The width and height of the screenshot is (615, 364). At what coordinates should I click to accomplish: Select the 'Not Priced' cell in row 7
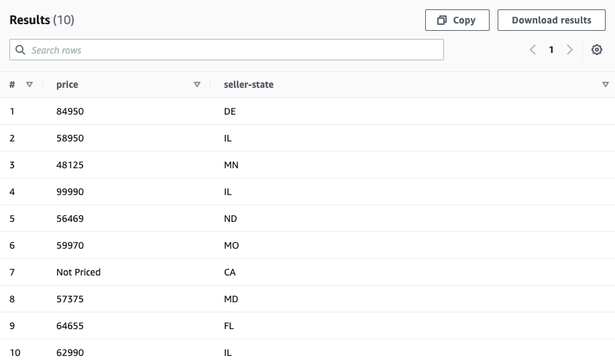pos(78,272)
